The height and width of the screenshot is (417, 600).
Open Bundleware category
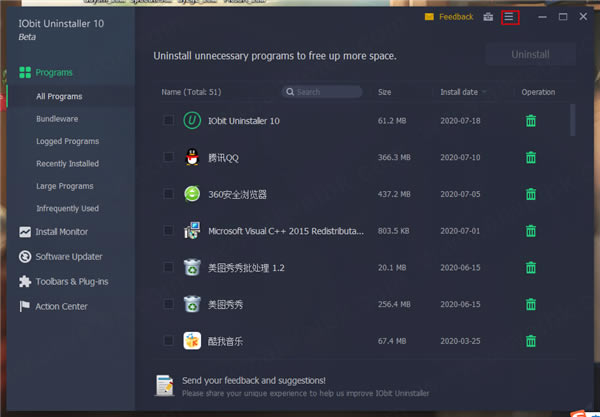57,119
